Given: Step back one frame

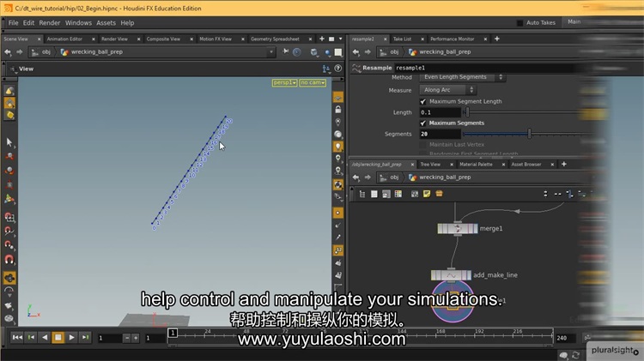Looking at the screenshot, I should pos(31,337).
